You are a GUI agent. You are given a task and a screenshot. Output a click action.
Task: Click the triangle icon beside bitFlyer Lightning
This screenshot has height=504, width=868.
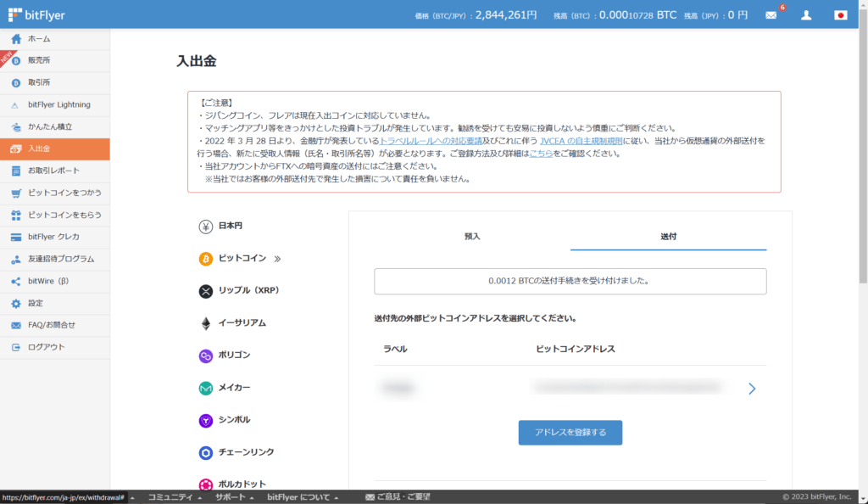click(x=15, y=105)
